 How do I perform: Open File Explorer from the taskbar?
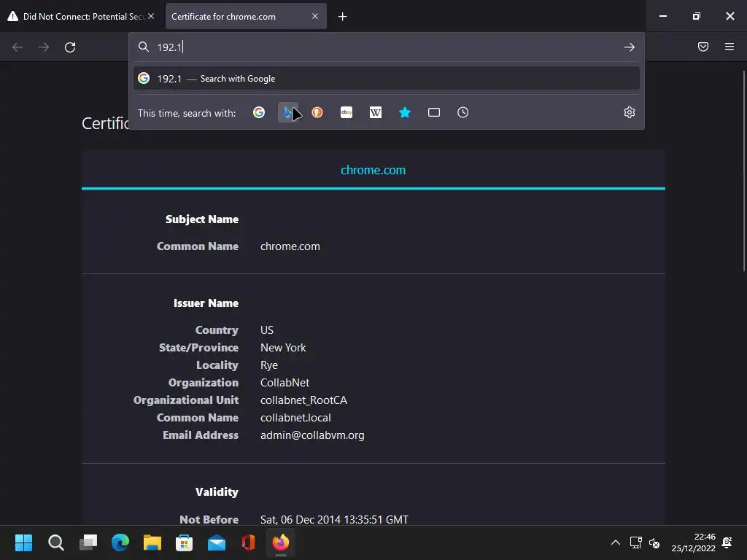click(152, 542)
